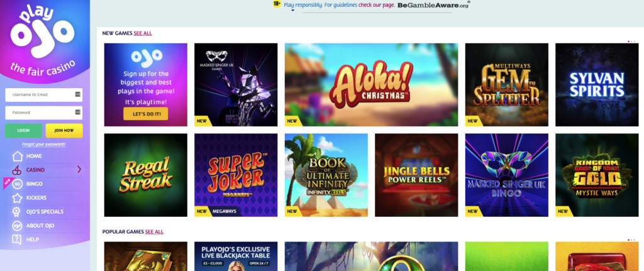
Task: Open the Forgot your password link
Action: (x=44, y=144)
